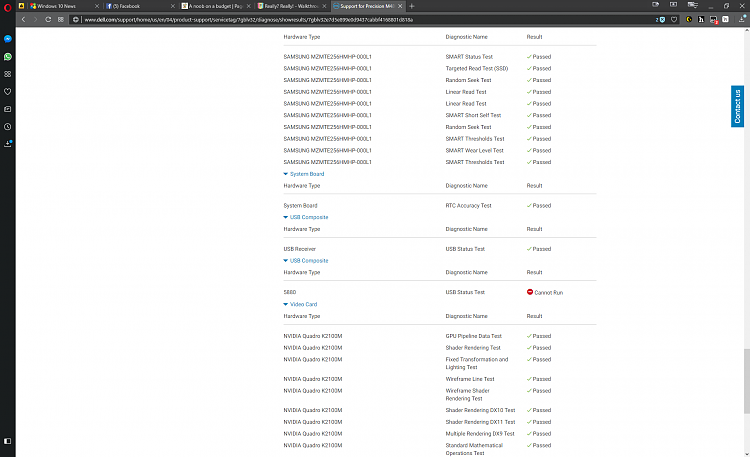This screenshot has height=457, width=750.
Task: Switch to A noob on a budget tab
Action: coord(216,6)
